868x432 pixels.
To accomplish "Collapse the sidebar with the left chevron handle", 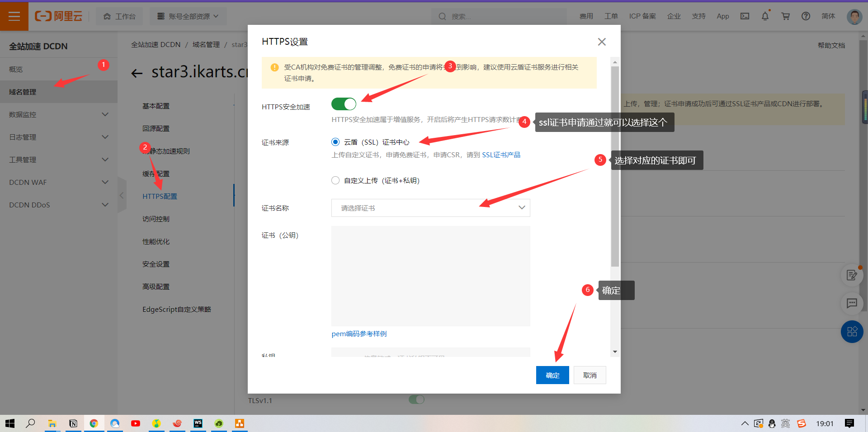I will pyautogui.click(x=122, y=196).
